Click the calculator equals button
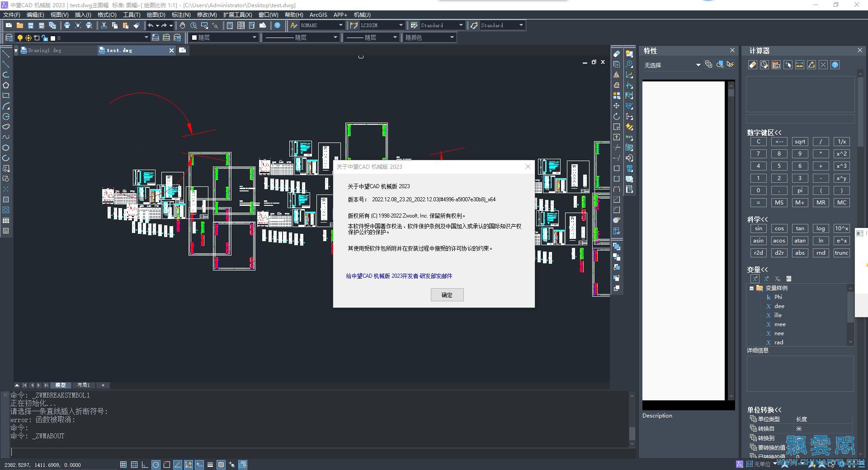This screenshot has height=470, width=868. click(x=758, y=203)
